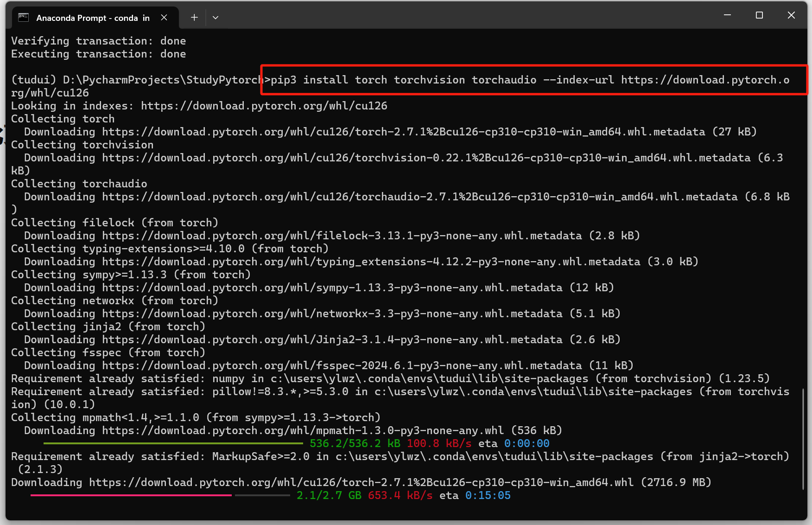812x525 pixels.
Task: Click 'Collecting jinja2 (from torch)' line
Action: tap(108, 327)
